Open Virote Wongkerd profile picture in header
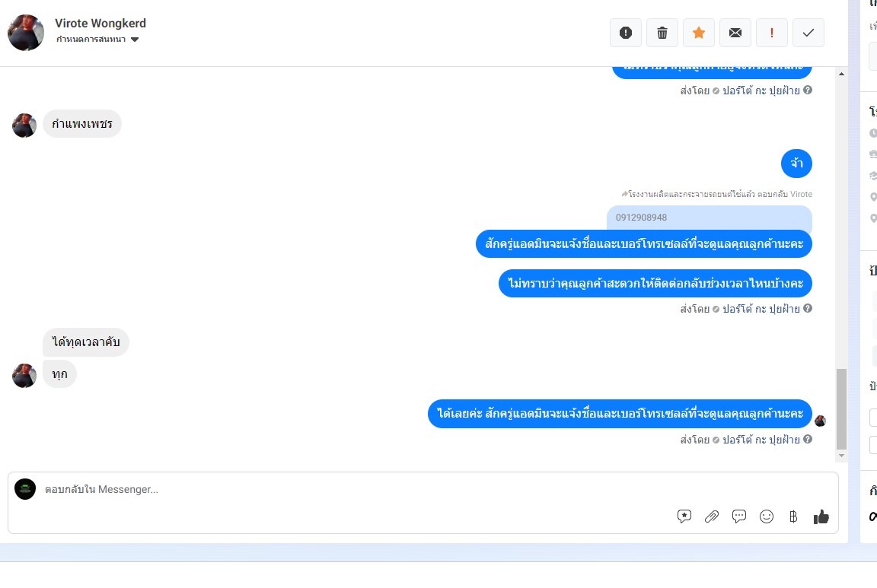 tap(26, 33)
